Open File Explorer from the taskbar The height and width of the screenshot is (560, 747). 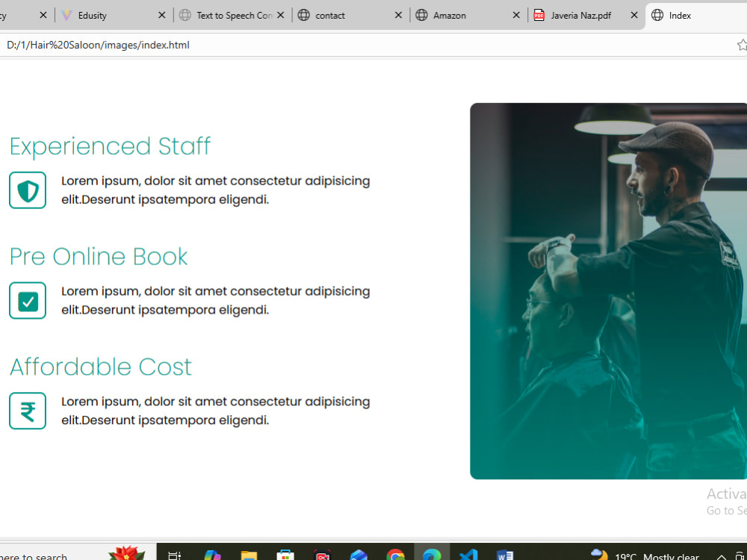click(249, 556)
